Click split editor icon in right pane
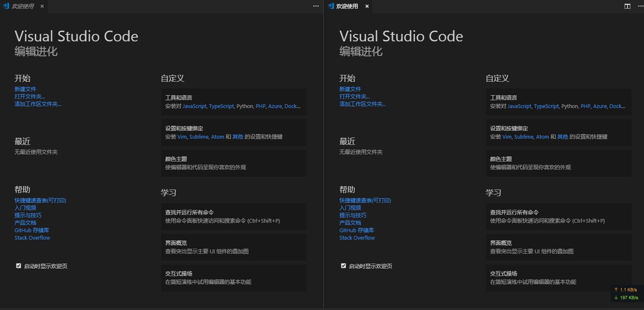 pos(627,6)
